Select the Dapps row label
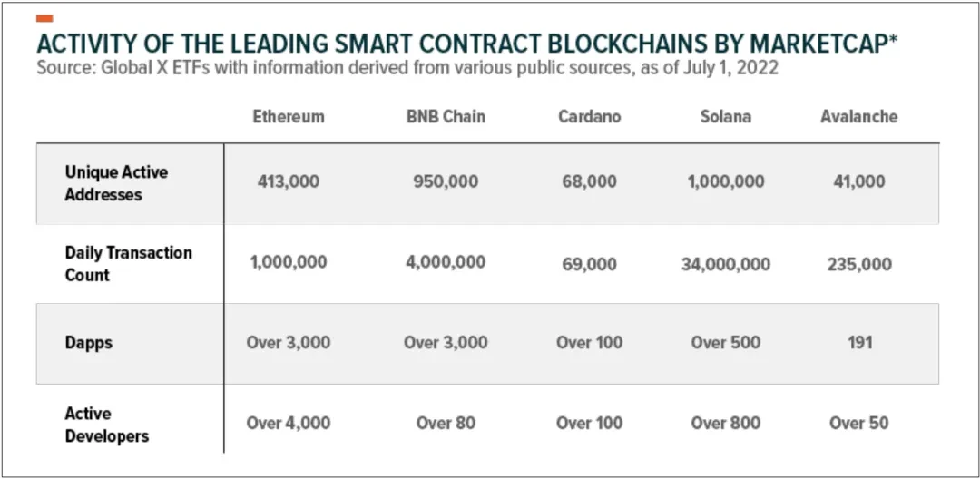Screen dimensions: 980x479 coord(88,343)
